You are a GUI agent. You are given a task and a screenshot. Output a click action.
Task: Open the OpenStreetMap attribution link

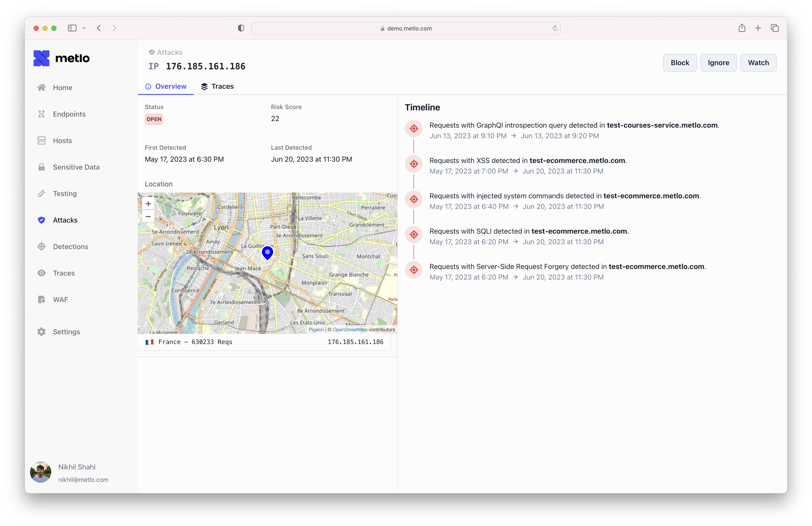click(350, 329)
